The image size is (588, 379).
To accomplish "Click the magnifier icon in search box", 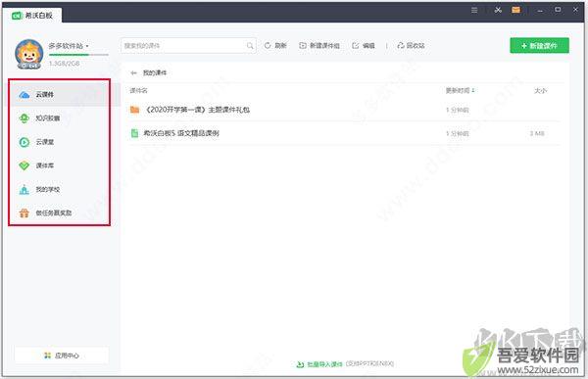I will click(250, 46).
